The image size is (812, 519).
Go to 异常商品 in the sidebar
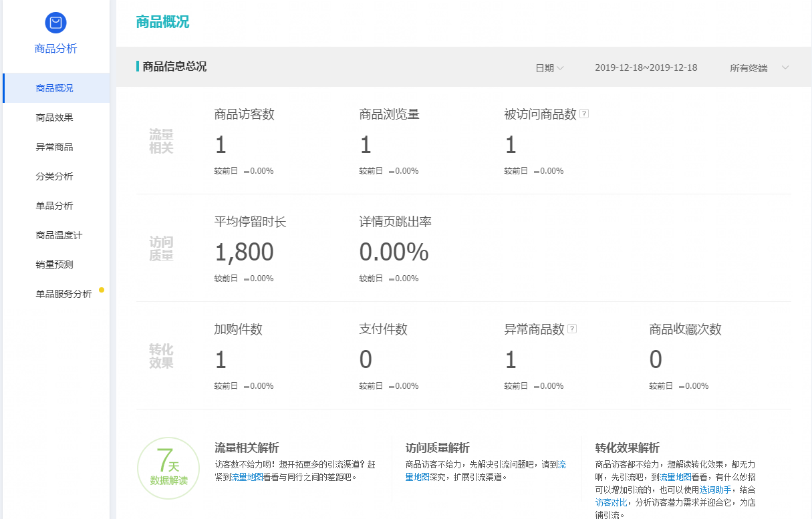[x=55, y=147]
